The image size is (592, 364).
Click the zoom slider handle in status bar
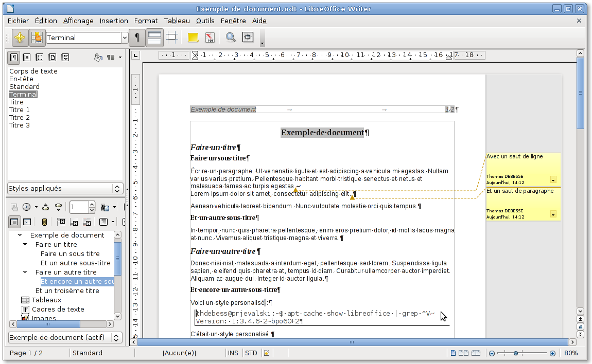click(516, 353)
